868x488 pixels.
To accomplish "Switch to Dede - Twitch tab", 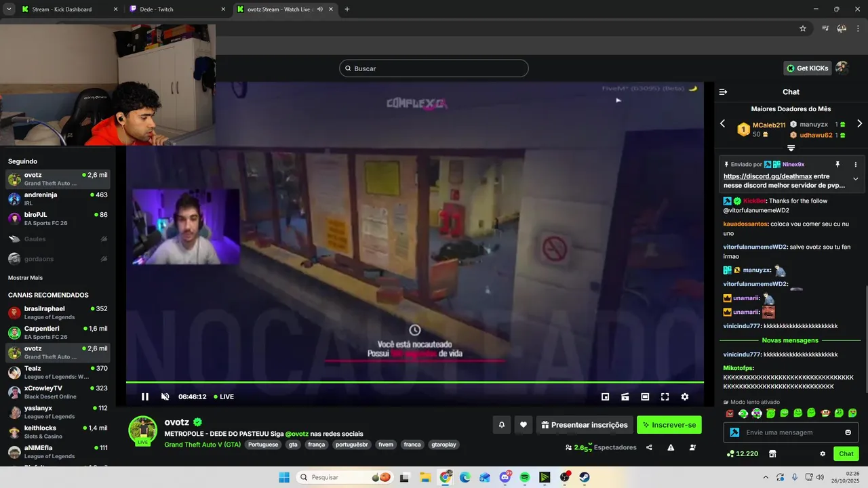I will 178,9.
